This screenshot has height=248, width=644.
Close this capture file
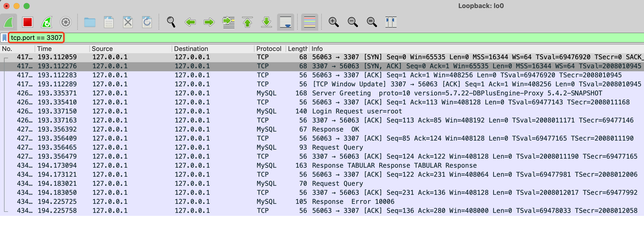[128, 22]
